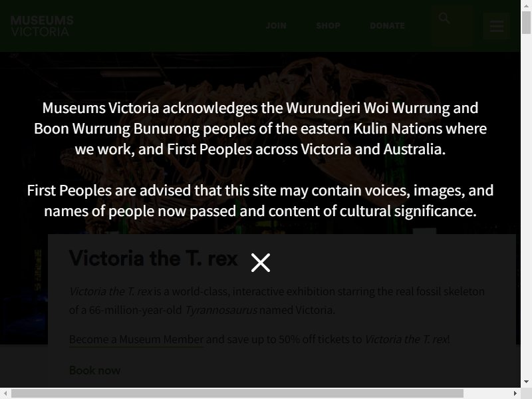Click the horizontal scrollbar right arrow
Image resolution: width=532 pixels, height=399 pixels.
515,394
